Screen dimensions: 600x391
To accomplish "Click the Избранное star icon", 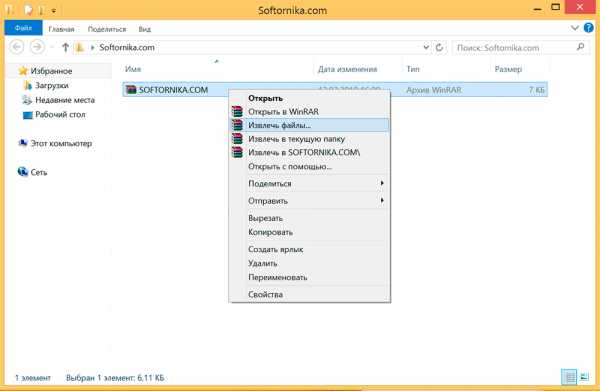I will coord(23,71).
